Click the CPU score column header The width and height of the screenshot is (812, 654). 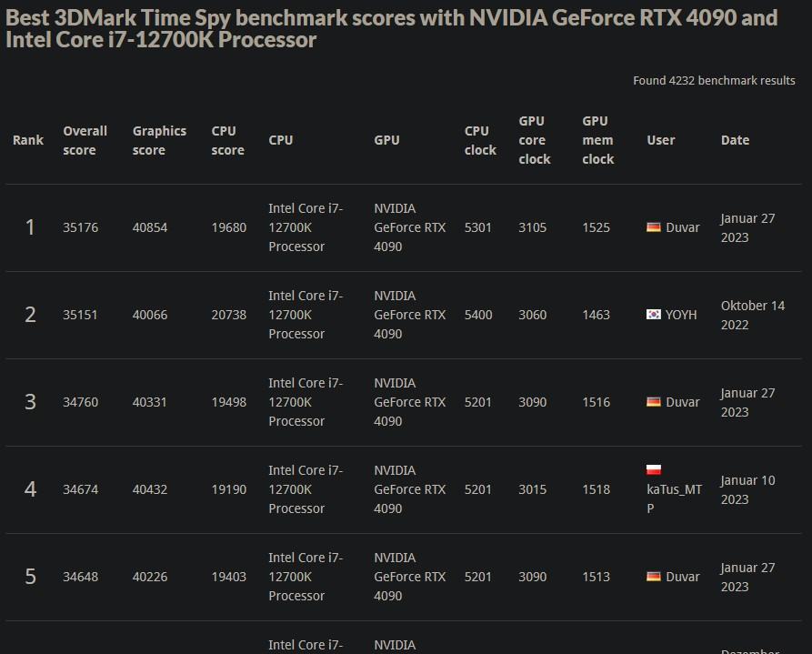coord(227,140)
